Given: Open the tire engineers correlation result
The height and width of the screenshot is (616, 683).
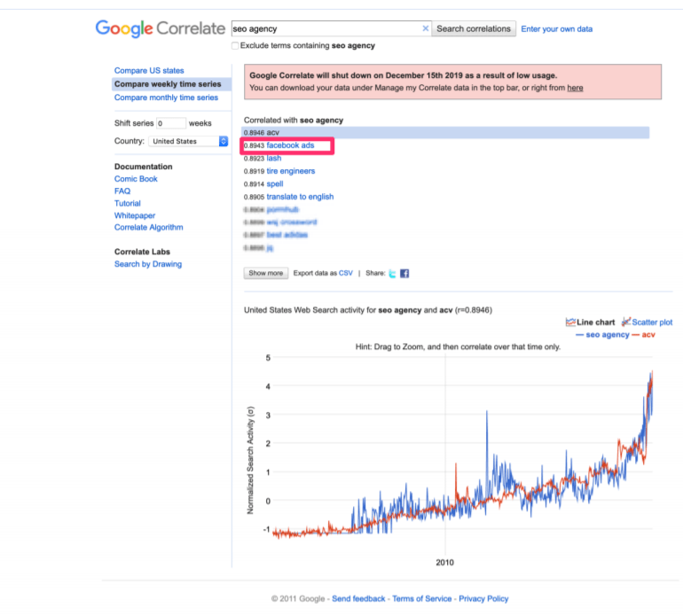Looking at the screenshot, I should [x=291, y=171].
